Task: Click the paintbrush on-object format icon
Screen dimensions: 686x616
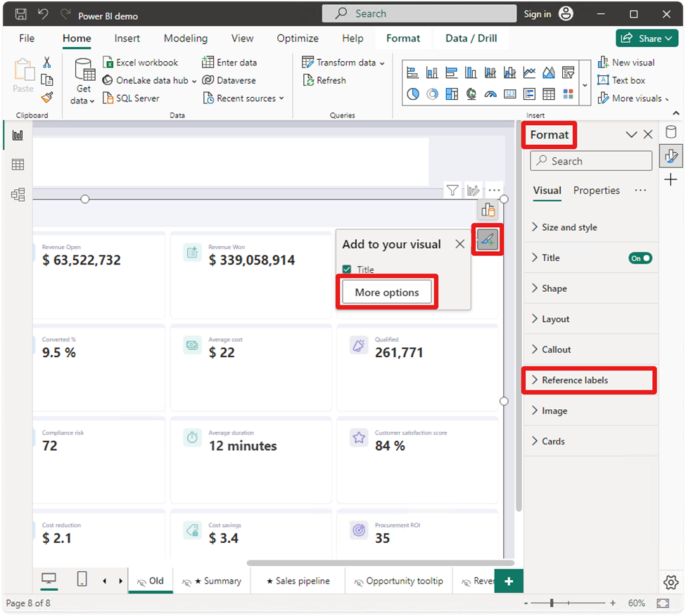Action: coord(488,239)
